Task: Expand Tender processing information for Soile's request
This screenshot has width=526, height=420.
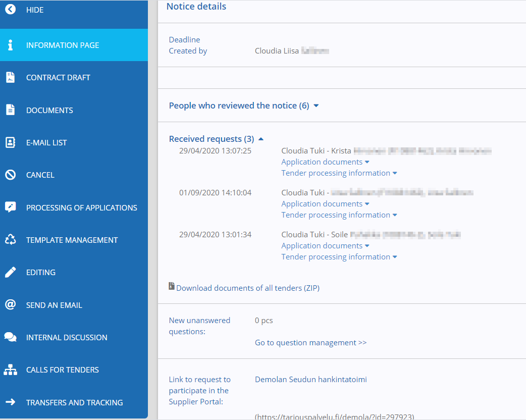Action: click(339, 257)
